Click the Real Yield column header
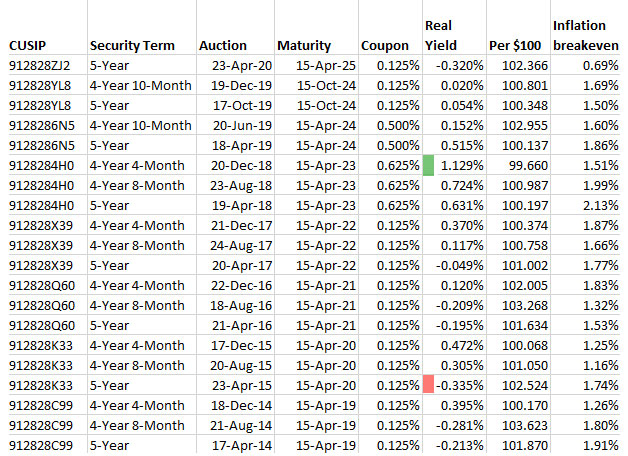 (x=440, y=35)
